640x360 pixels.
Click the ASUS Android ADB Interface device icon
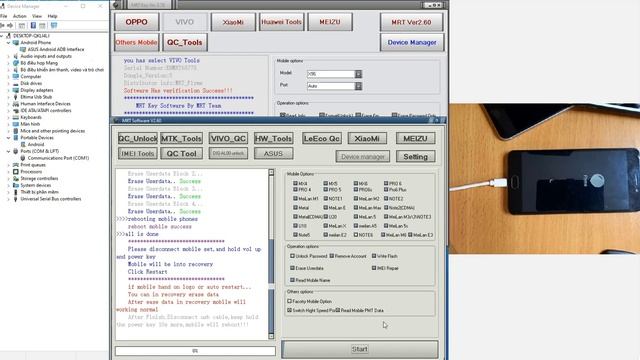point(23,49)
